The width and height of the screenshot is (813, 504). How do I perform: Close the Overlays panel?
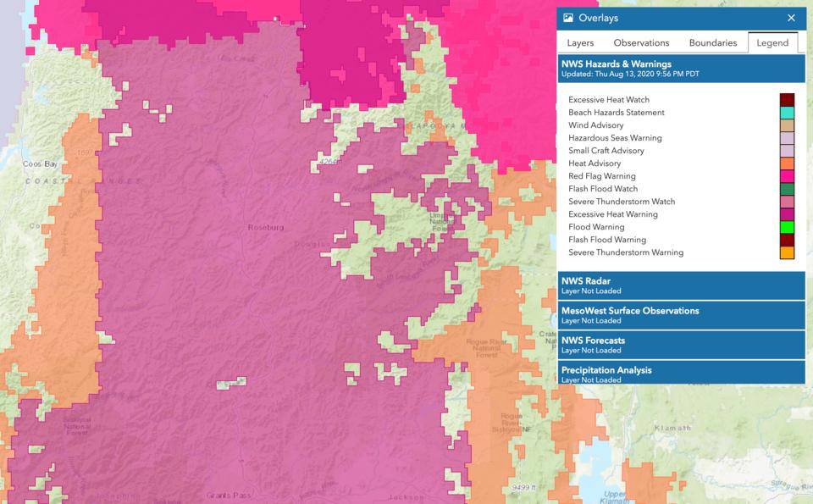(x=791, y=18)
